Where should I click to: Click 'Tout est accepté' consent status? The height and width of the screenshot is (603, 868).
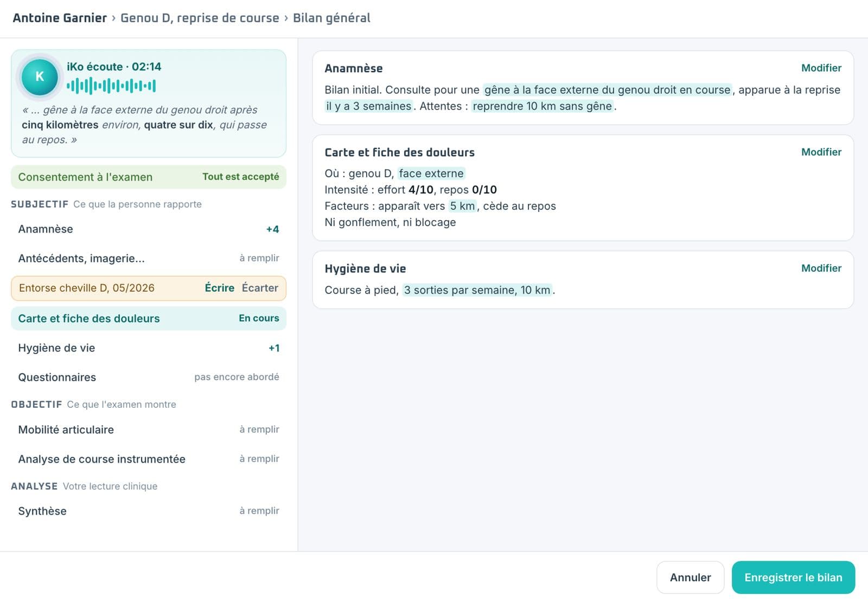click(x=240, y=177)
